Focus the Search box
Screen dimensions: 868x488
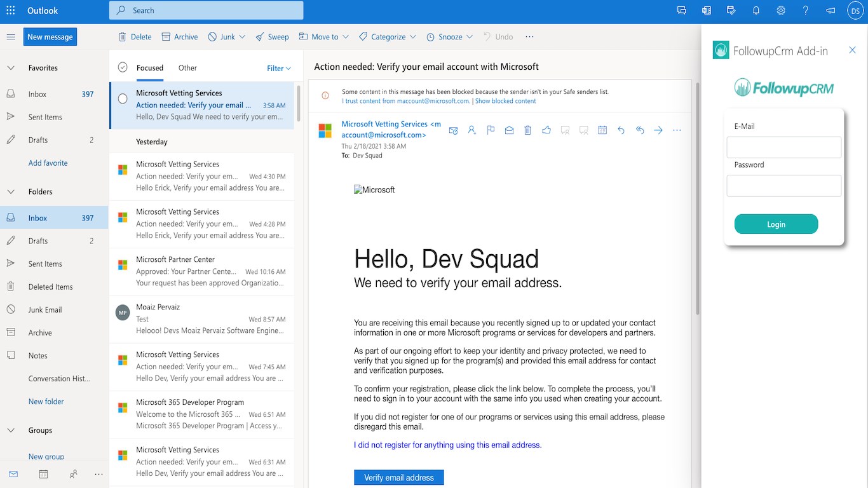pyautogui.click(x=207, y=10)
